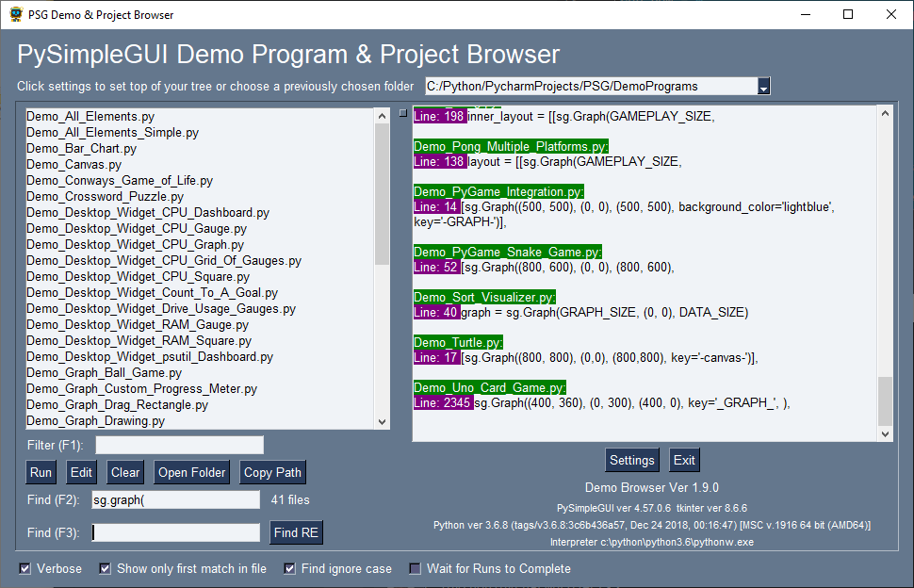914x588 pixels.
Task: Click the Open Folder button
Action: click(x=192, y=473)
